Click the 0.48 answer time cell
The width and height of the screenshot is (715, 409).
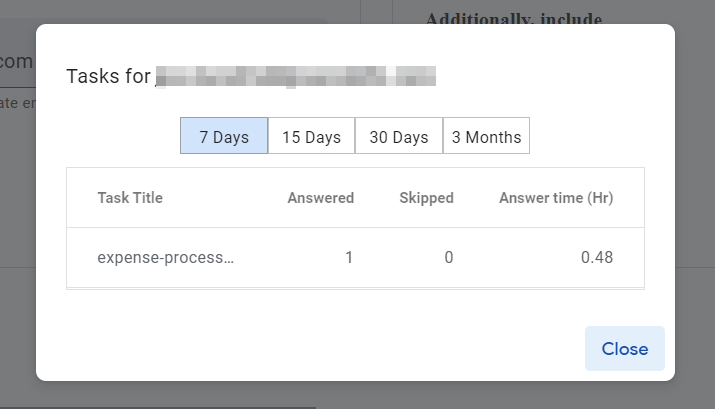pos(597,257)
